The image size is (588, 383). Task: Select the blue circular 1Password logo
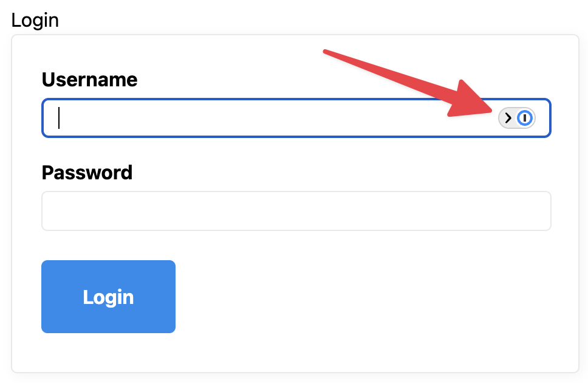click(x=525, y=118)
